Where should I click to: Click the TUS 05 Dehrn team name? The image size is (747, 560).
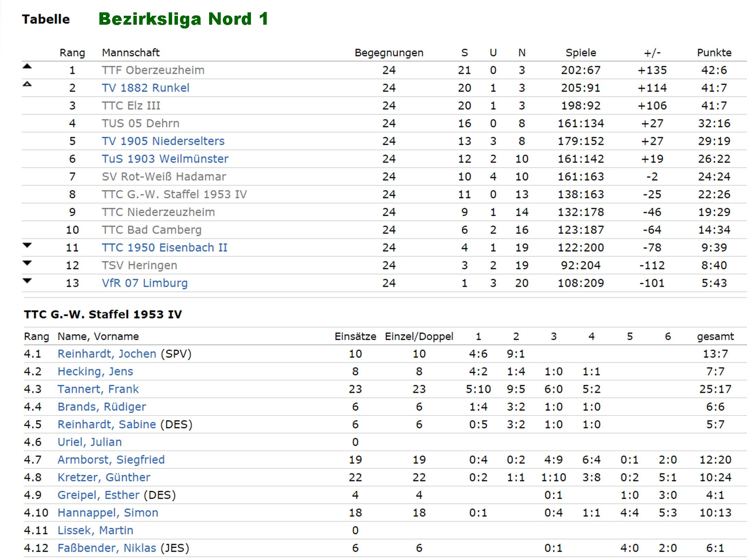pos(141,123)
